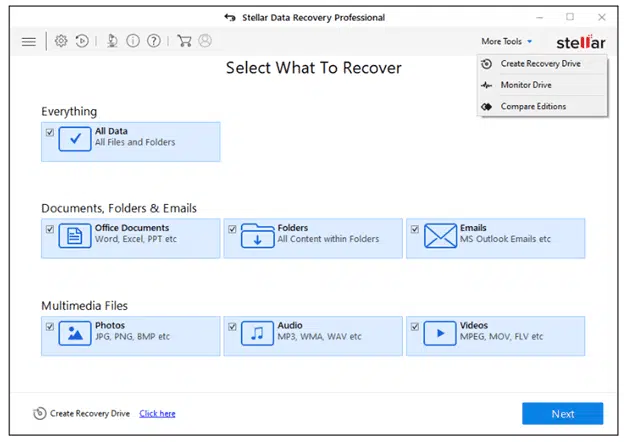Collapse the More Tools dropdown
624x442 pixels.
tap(507, 41)
